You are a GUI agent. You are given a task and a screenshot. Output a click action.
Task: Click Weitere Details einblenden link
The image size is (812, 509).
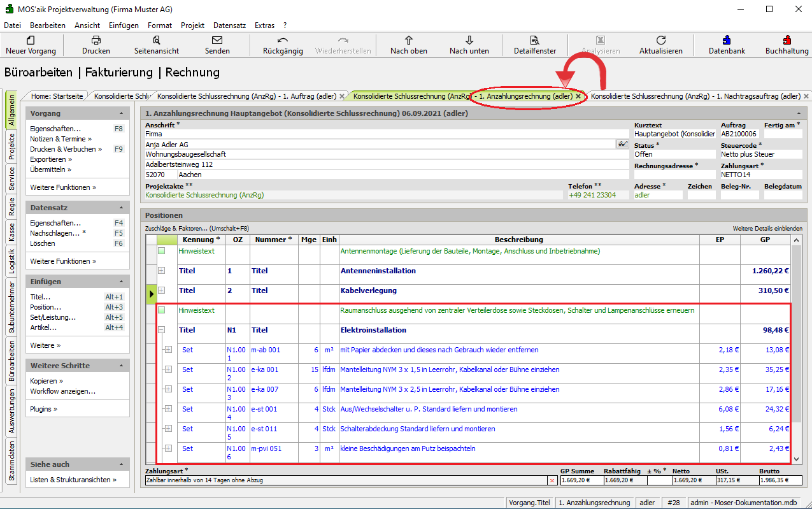767,228
